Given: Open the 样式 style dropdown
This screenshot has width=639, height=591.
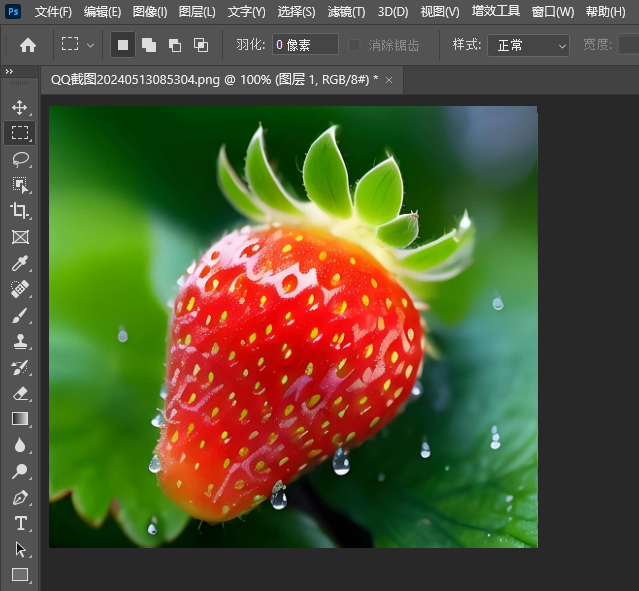Looking at the screenshot, I should (528, 45).
